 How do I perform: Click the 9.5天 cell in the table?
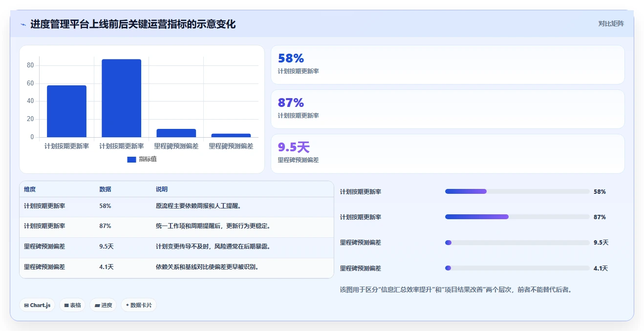pos(106,247)
